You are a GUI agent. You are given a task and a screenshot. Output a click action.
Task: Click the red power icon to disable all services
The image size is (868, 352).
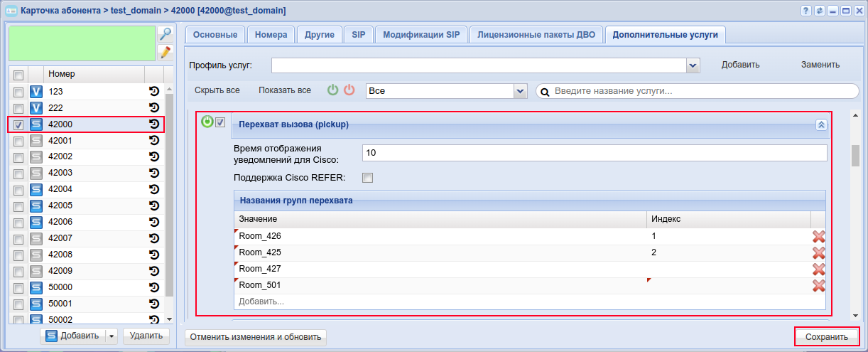click(349, 90)
